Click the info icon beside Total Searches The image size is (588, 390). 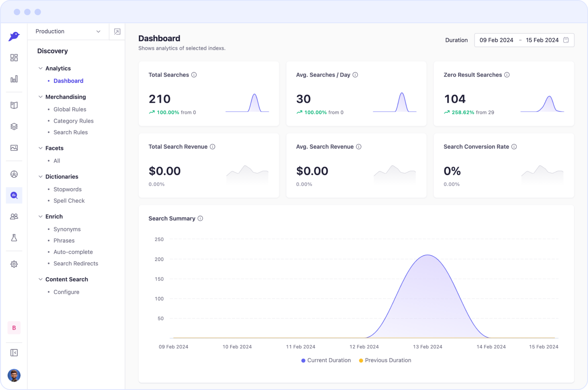click(194, 75)
